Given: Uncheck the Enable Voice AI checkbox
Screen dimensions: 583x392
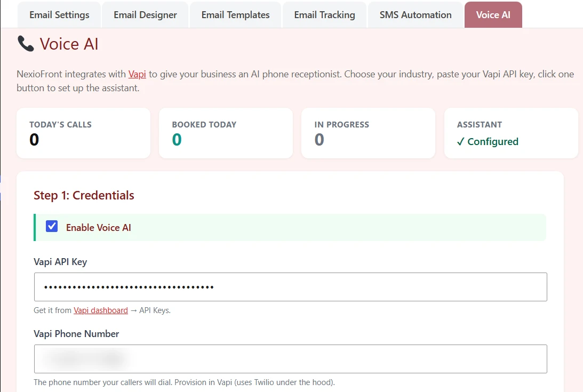Looking at the screenshot, I should coord(52,226).
